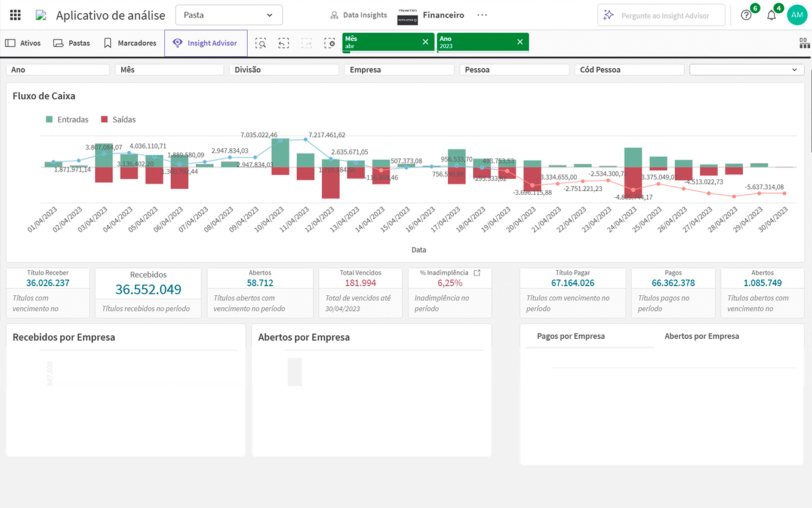Clear all selections icon
812x508 pixels.
click(330, 43)
